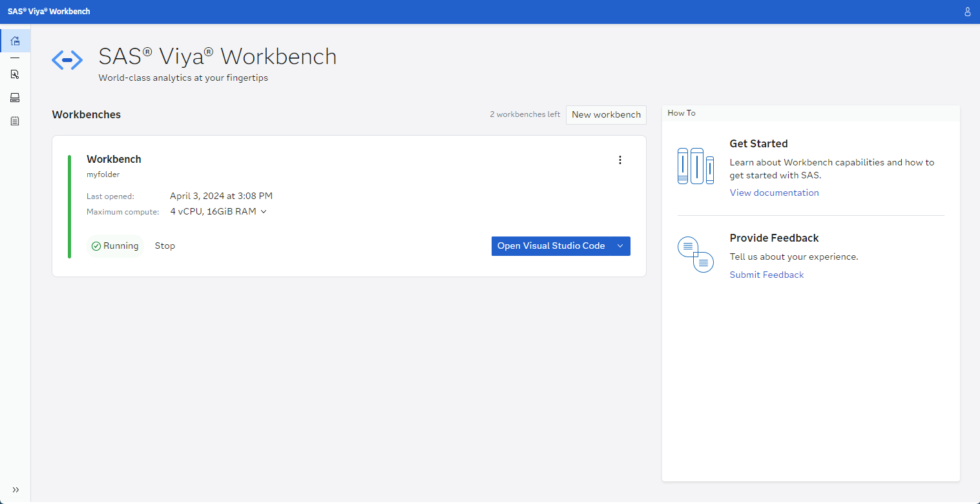
Task: Click the SAS Viya Workbench code logo
Action: (x=67, y=60)
